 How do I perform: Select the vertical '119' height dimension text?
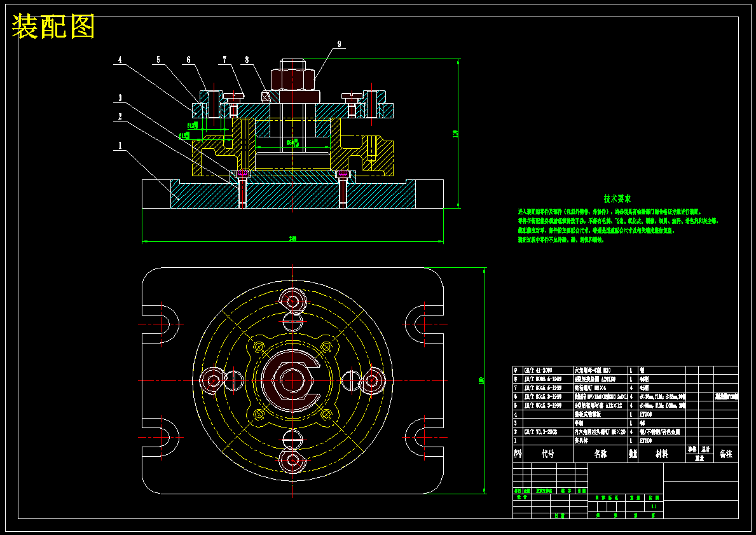point(455,134)
